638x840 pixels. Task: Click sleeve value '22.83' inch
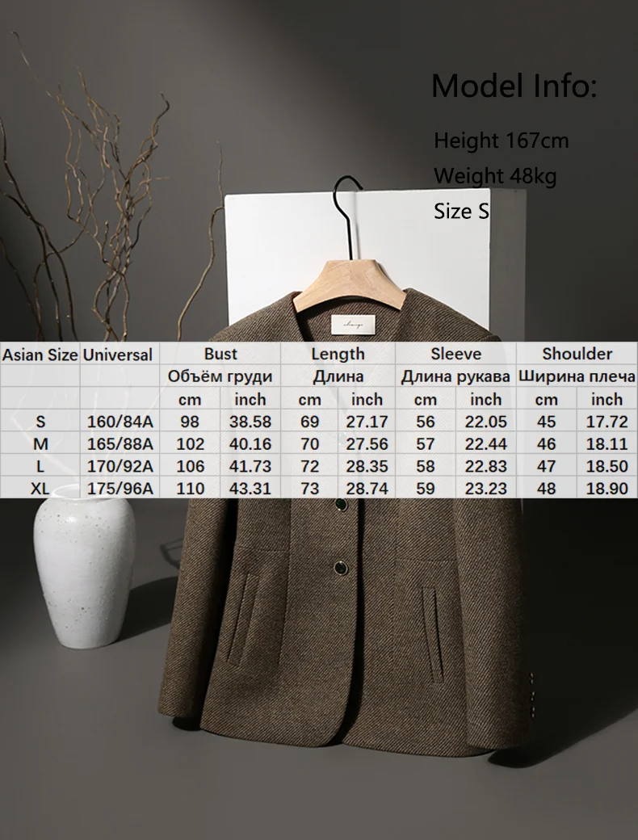(x=486, y=467)
